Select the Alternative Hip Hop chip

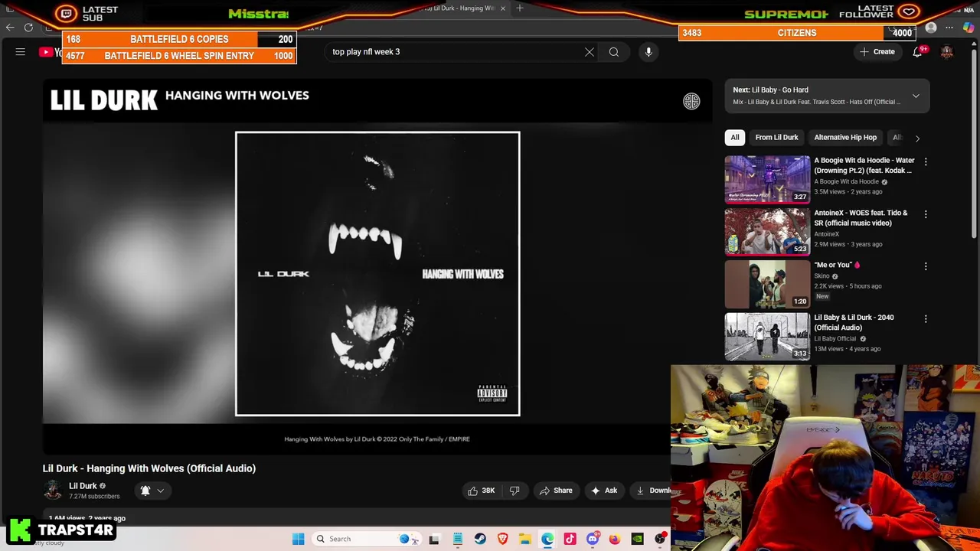(845, 138)
